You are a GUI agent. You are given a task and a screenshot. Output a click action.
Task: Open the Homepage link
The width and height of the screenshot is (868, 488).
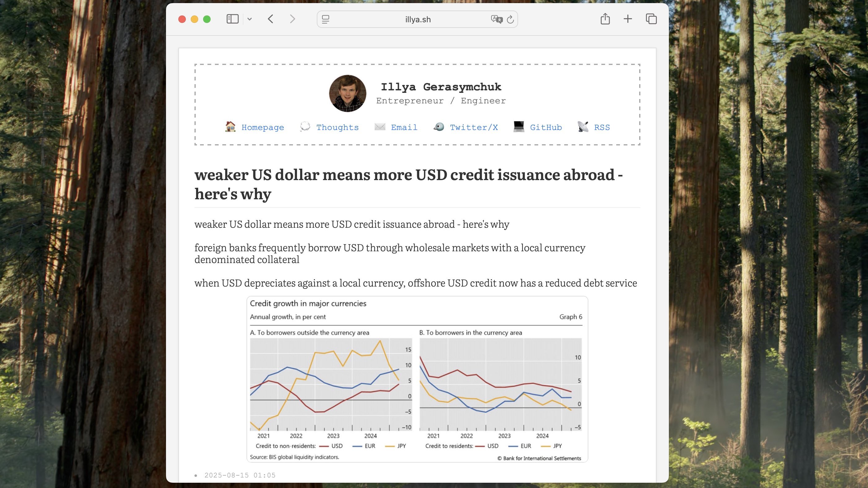pyautogui.click(x=263, y=127)
